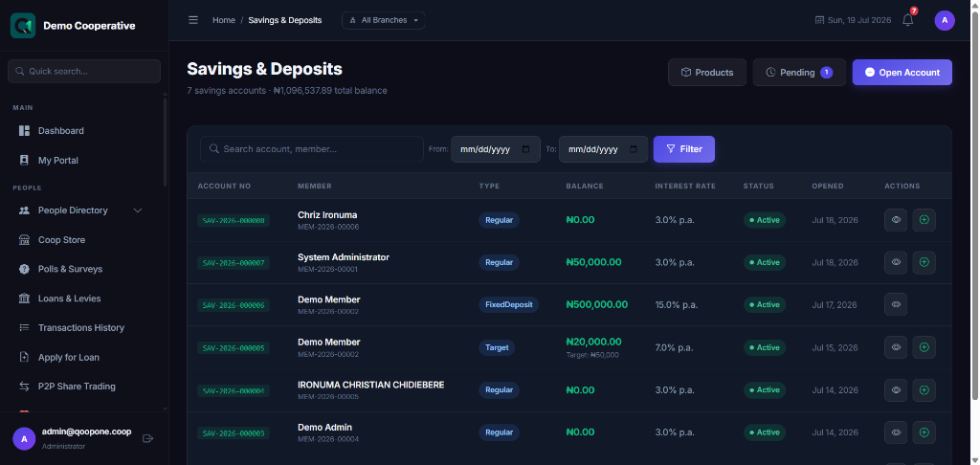Click calendar icon in To date field
Screen dimensions: 980x465
(634, 149)
